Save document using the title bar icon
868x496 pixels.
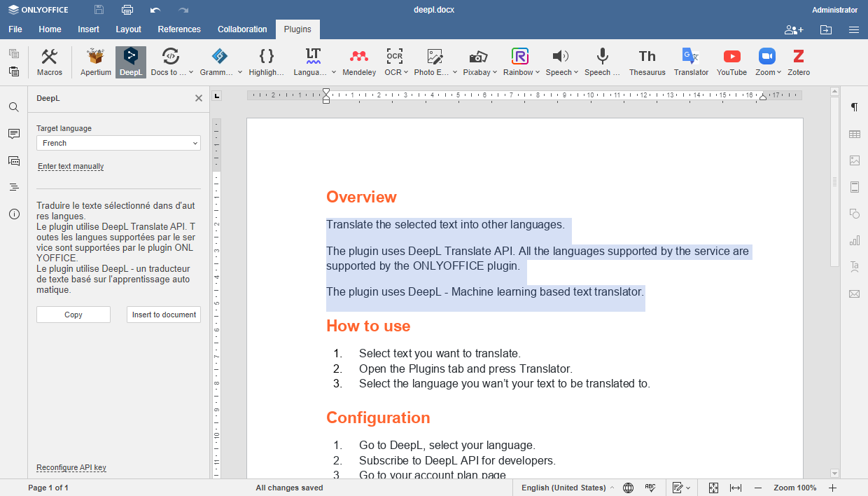tap(99, 10)
